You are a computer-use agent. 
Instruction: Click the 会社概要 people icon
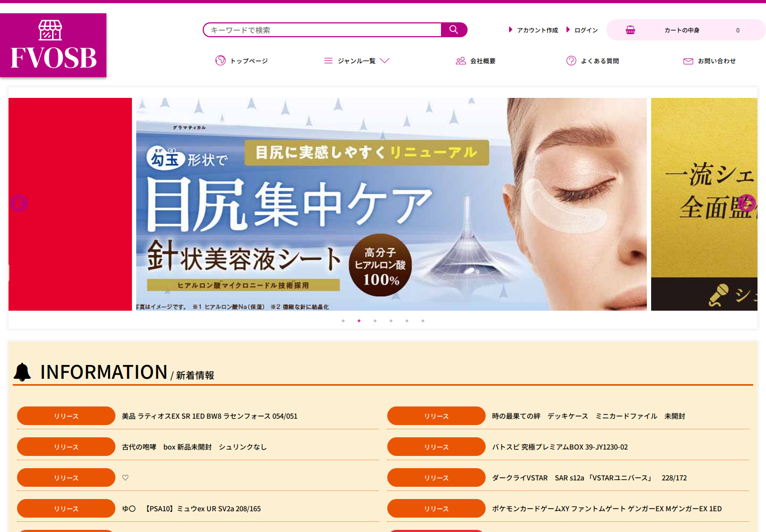coord(461,61)
